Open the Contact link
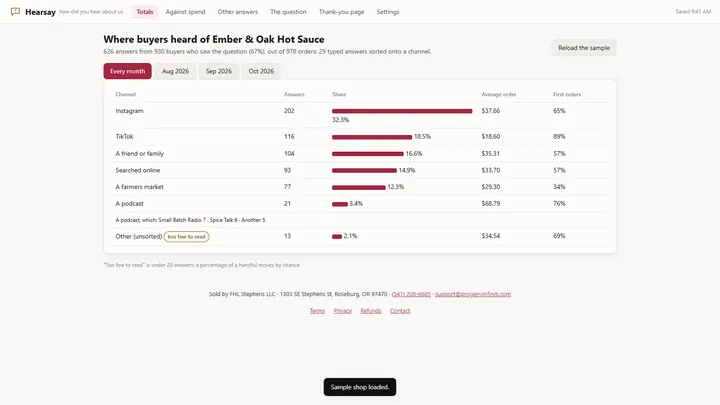720x405 pixels. (x=400, y=311)
